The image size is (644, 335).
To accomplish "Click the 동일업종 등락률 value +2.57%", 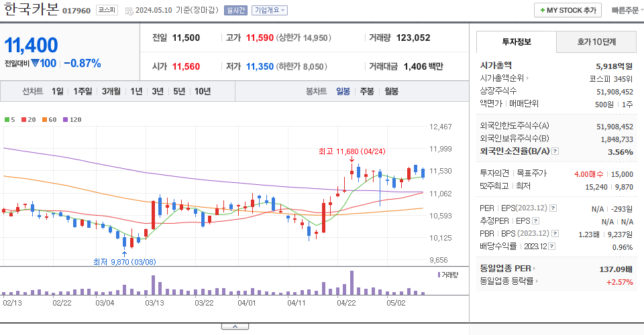I will tap(620, 282).
